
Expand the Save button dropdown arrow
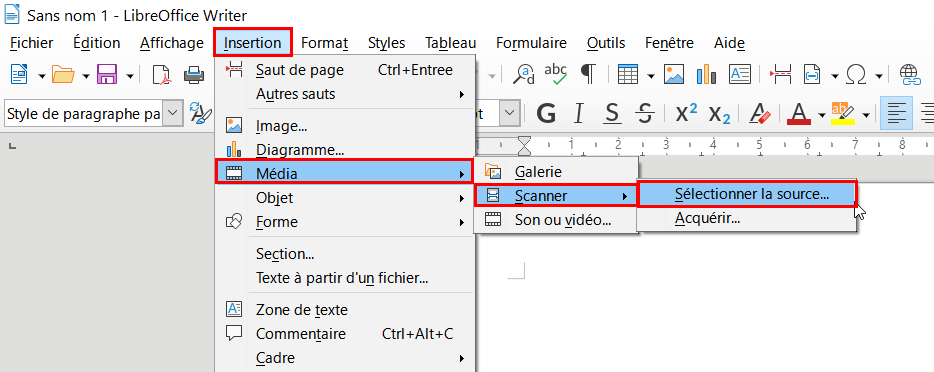(x=129, y=76)
